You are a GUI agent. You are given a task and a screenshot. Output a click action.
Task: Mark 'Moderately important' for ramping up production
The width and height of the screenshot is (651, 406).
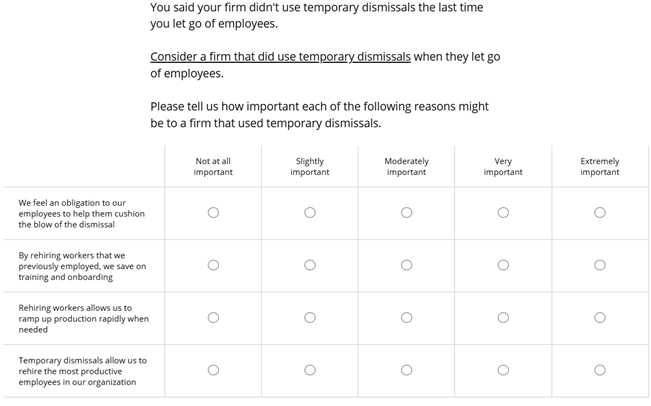pos(406,317)
